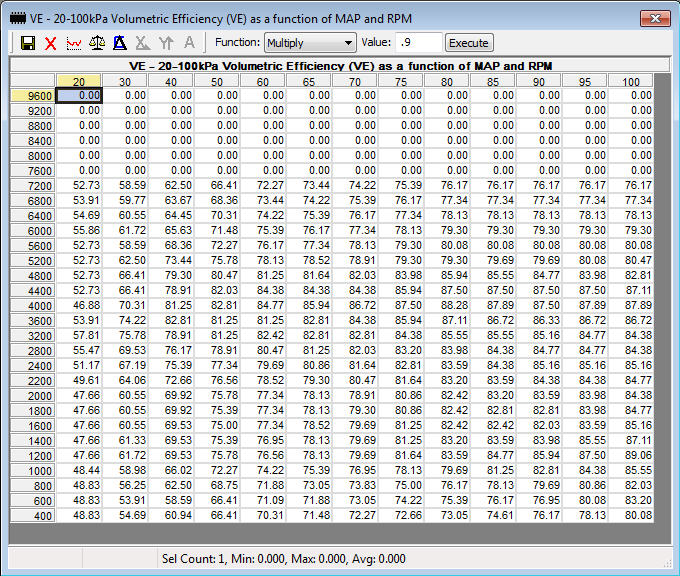Select the 20 kPa column header

(x=78, y=81)
